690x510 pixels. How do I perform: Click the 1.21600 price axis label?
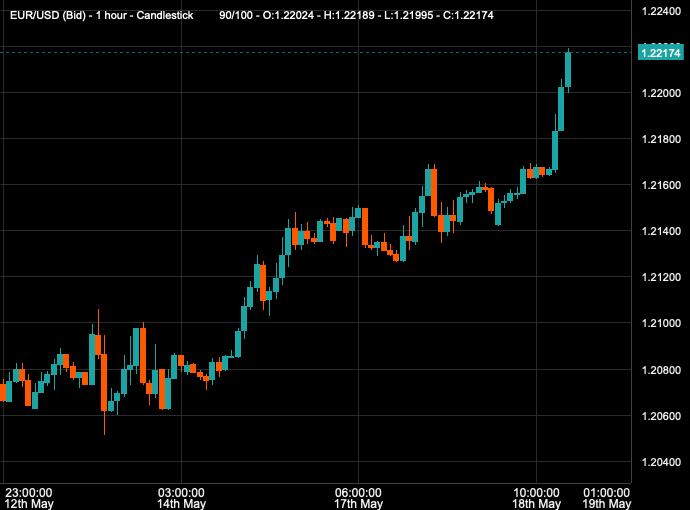661,185
